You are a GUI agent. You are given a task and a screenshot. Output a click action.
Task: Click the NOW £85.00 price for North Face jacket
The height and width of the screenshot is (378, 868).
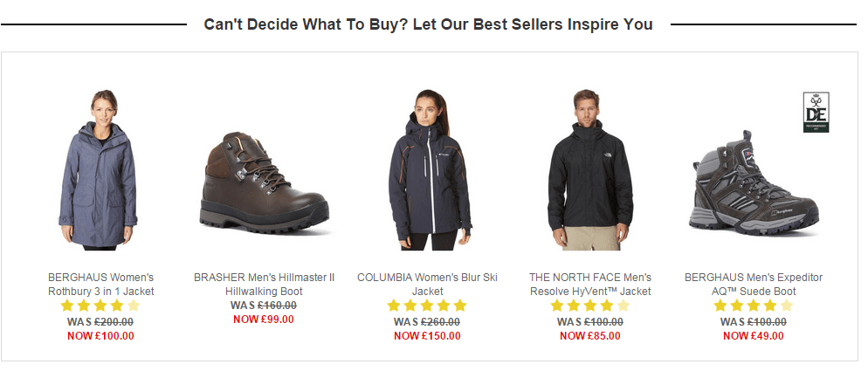click(x=590, y=336)
